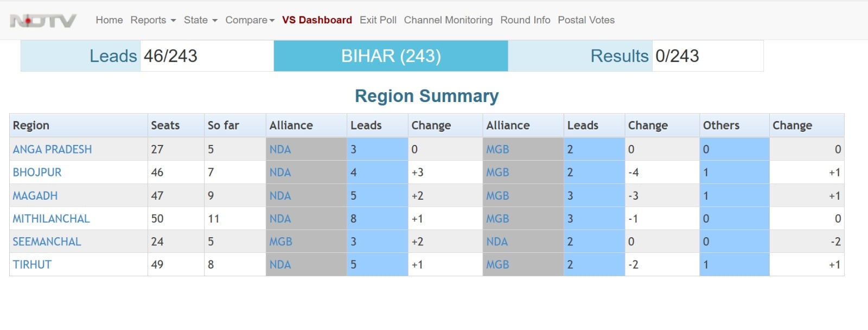Viewport: 868px width, 330px height.
Task: Open the Exit Poll page
Action: pos(378,20)
